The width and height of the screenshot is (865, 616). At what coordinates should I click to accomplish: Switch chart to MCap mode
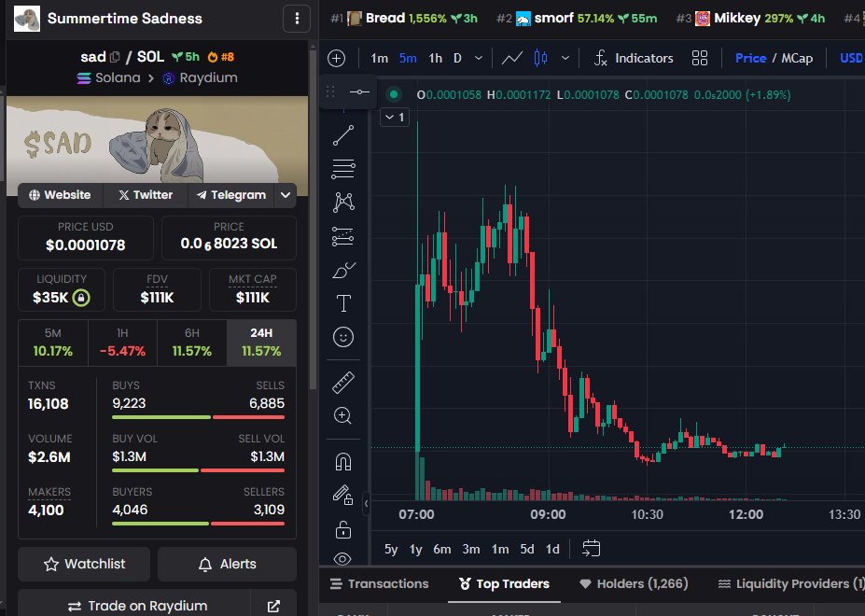pyautogui.click(x=797, y=58)
